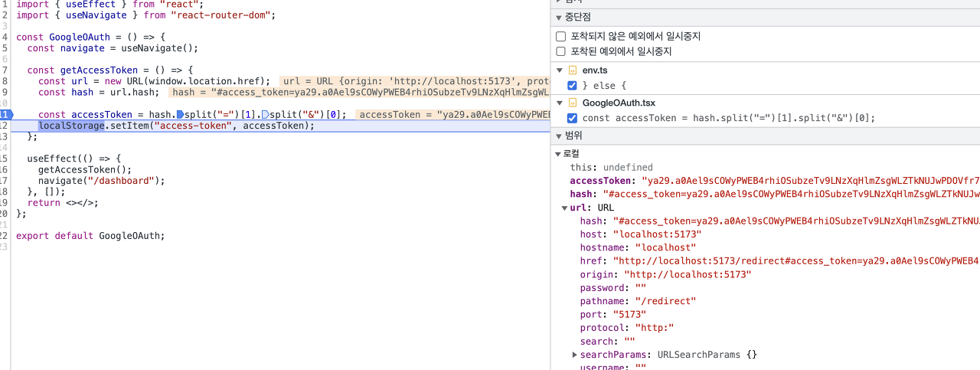Screen dimensions: 980x370
Task: Uncheck the '} else {' breakpoint in env.ts
Action: tap(572, 85)
